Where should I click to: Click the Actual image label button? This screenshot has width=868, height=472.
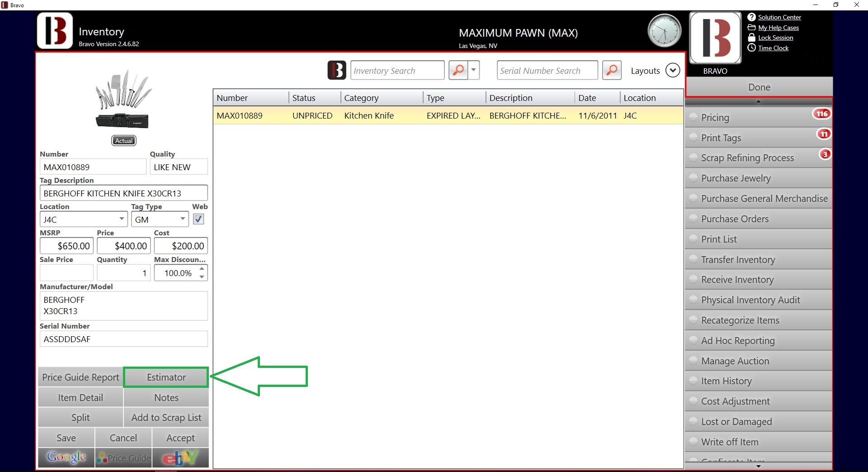coord(124,141)
